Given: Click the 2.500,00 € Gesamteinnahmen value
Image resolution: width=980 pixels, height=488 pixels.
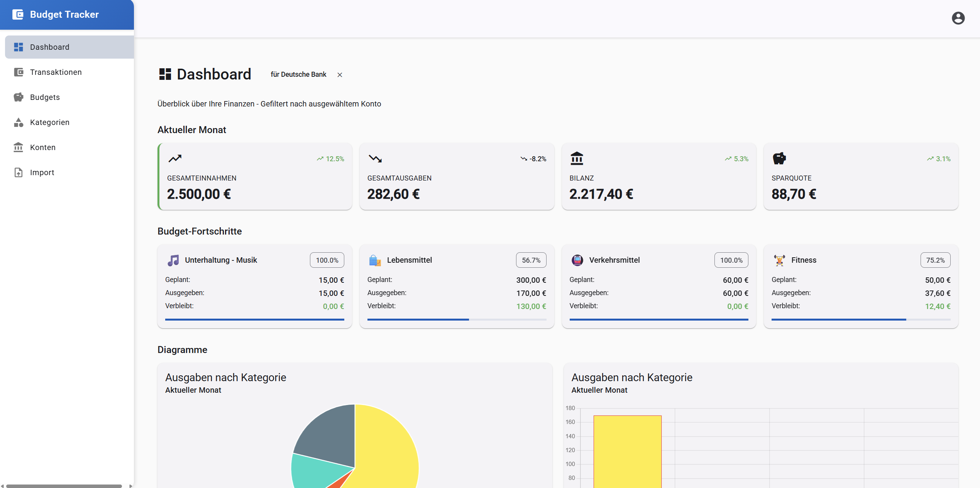Looking at the screenshot, I should tap(199, 194).
